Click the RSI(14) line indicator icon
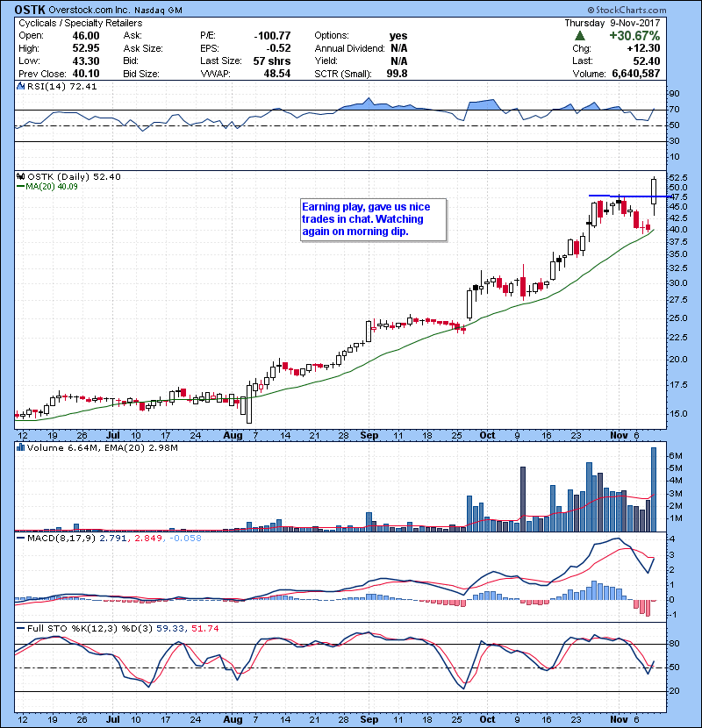 [20, 86]
